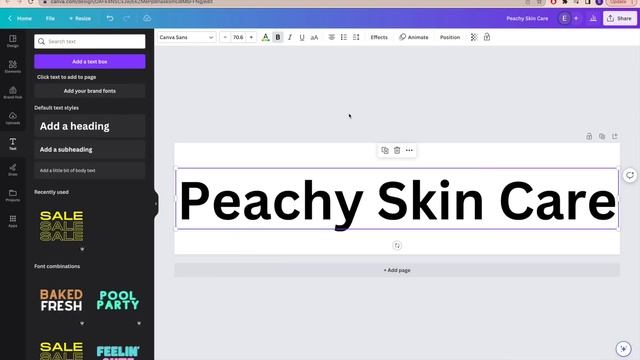The height and width of the screenshot is (360, 640).
Task: Increase the font size
Action: click(251, 37)
